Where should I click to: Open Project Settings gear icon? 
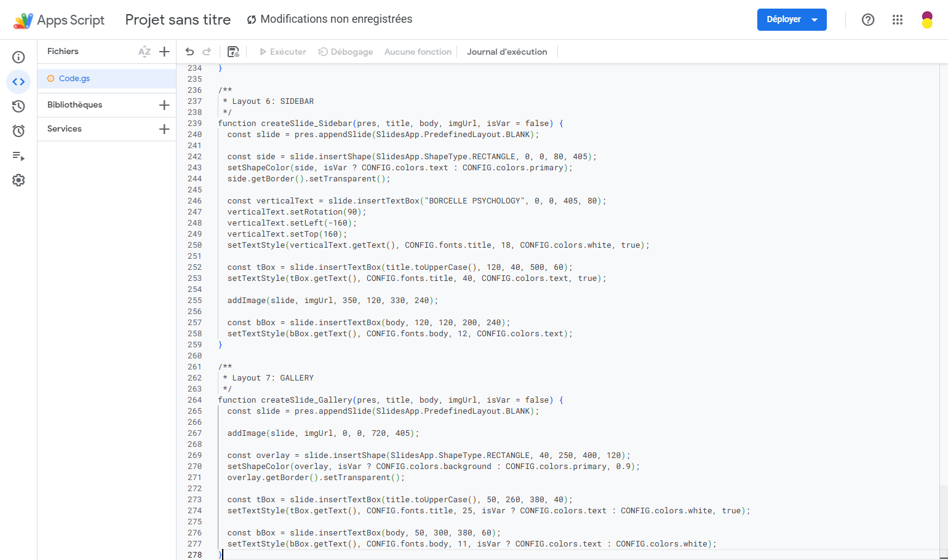click(x=18, y=180)
